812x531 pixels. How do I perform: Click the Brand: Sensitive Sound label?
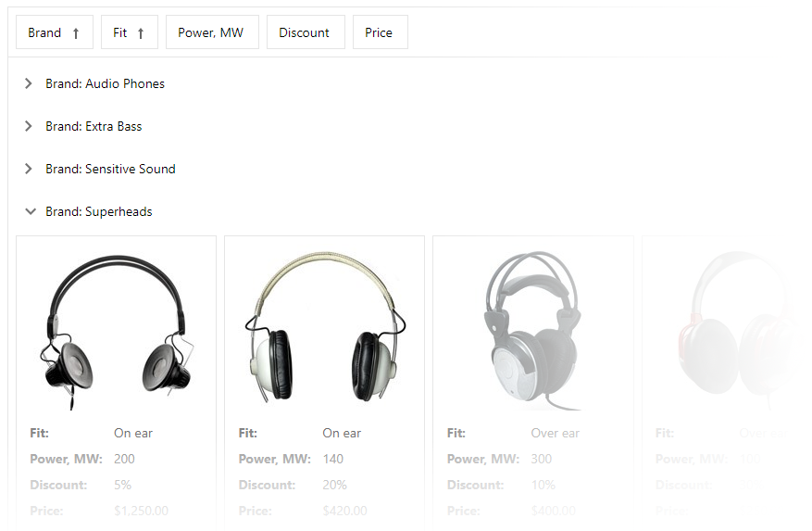click(x=110, y=169)
